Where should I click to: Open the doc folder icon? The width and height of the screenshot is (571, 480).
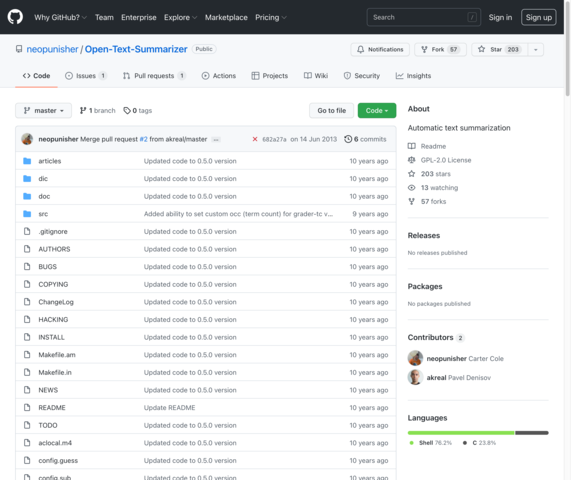[27, 196]
